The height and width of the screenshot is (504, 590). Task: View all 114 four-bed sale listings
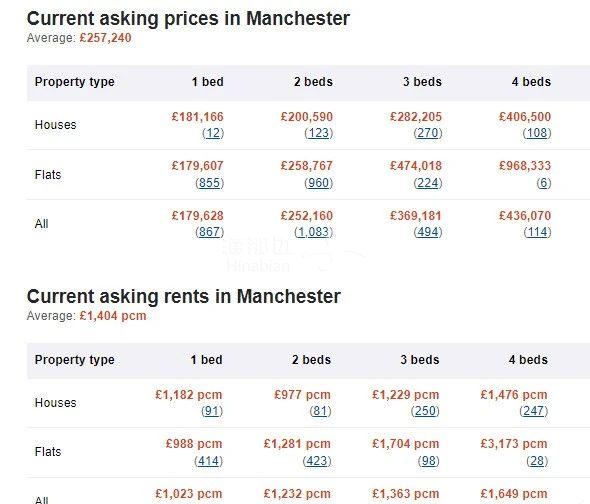pyautogui.click(x=537, y=232)
